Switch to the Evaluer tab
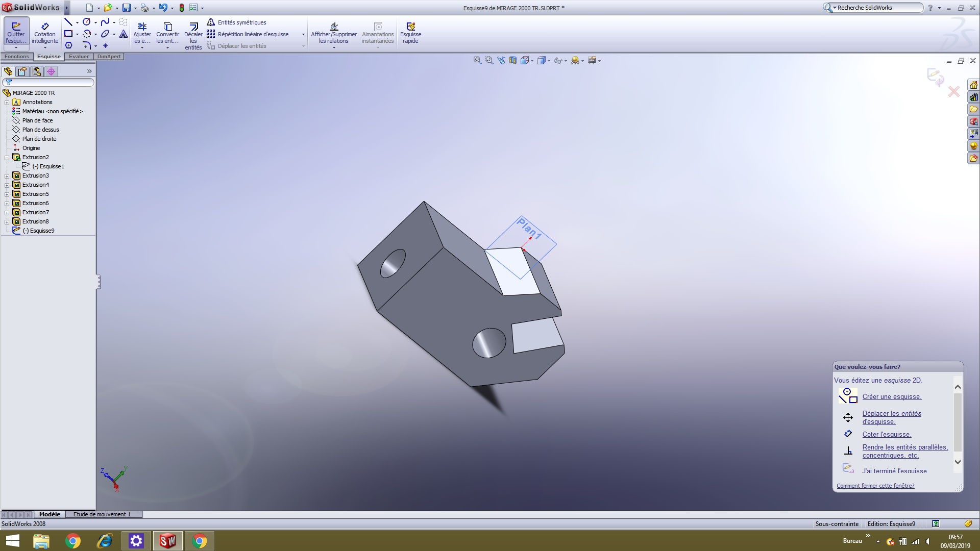The width and height of the screenshot is (980, 551). (79, 57)
